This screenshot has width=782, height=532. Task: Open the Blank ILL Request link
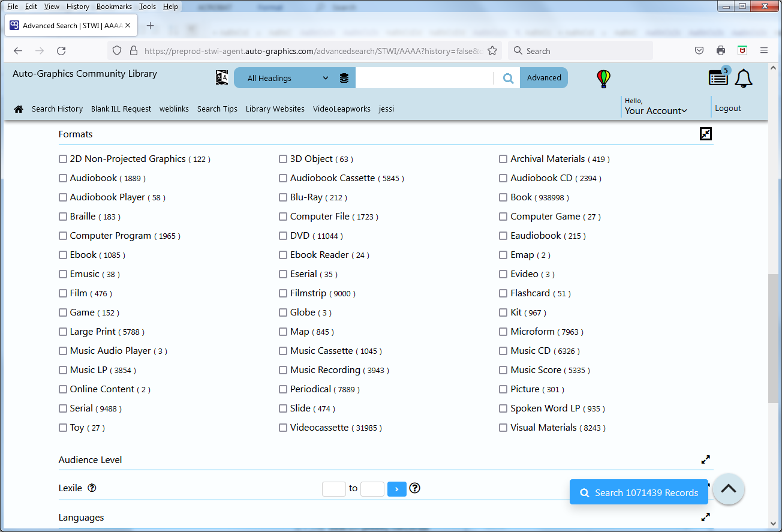(x=121, y=109)
